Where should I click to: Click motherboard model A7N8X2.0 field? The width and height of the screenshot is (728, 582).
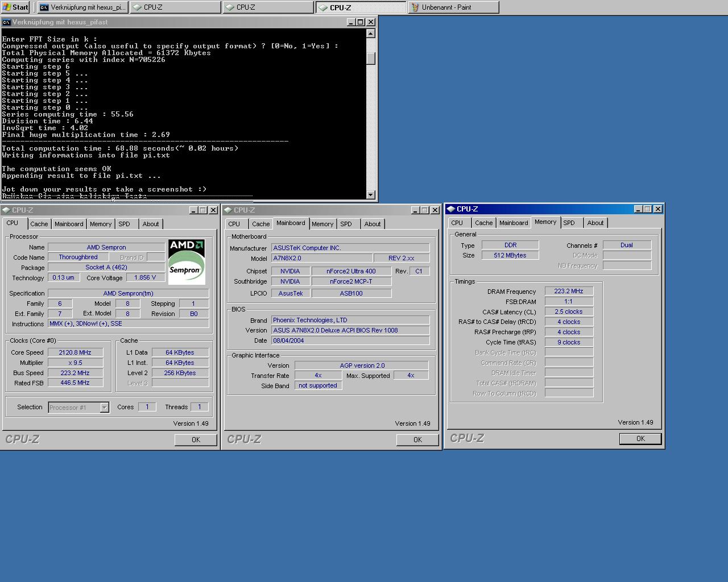[x=322, y=258]
